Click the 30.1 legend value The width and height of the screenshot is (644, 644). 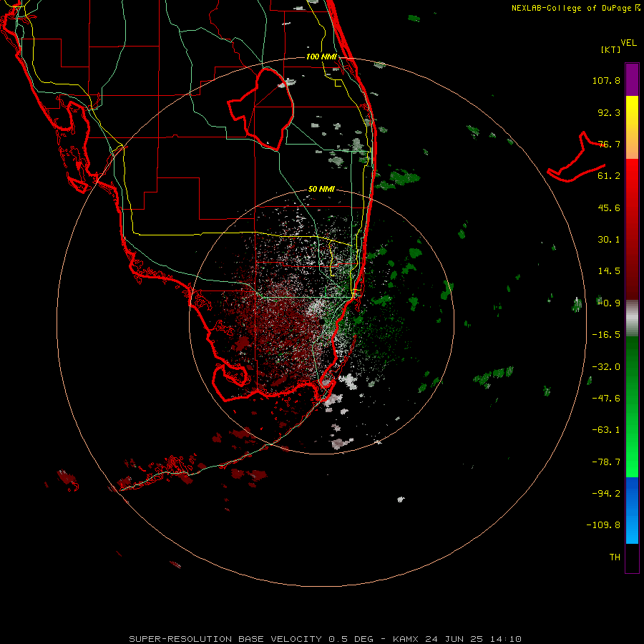(x=609, y=240)
